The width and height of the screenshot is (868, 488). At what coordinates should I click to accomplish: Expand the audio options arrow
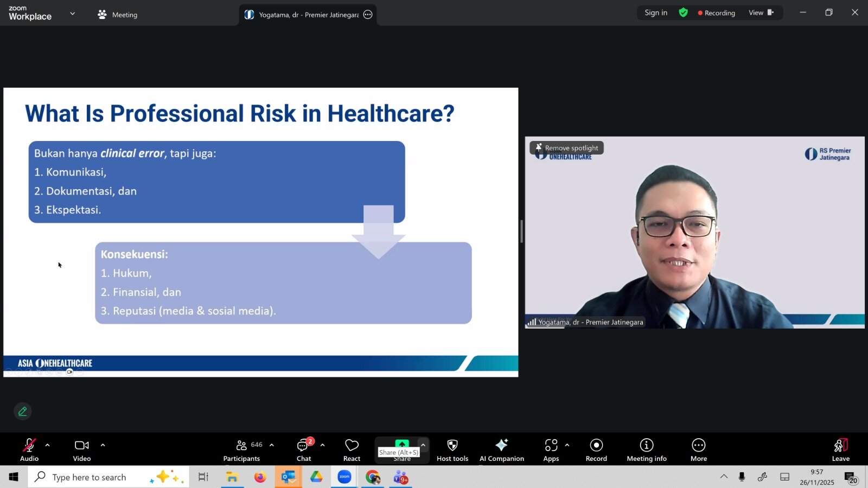tap(48, 445)
